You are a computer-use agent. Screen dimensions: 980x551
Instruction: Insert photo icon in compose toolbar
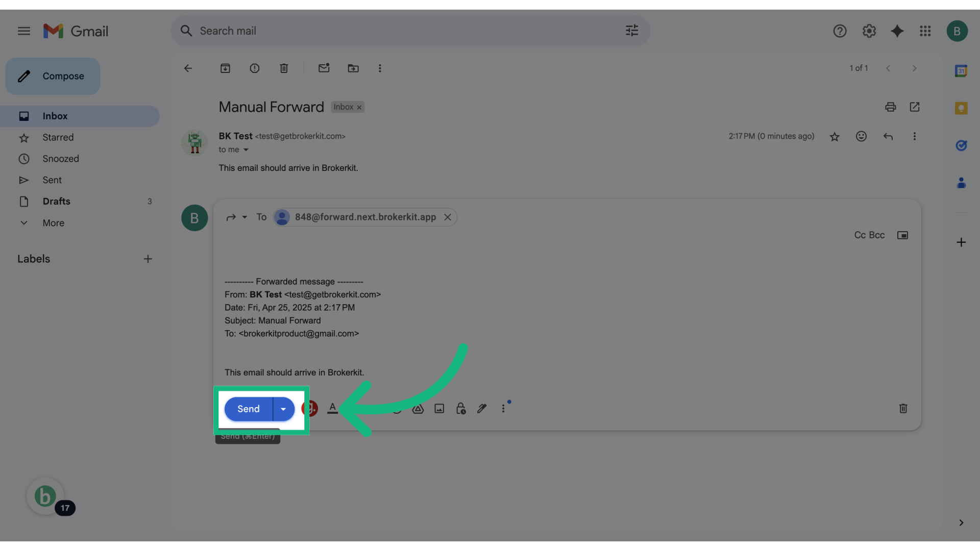coord(439,408)
